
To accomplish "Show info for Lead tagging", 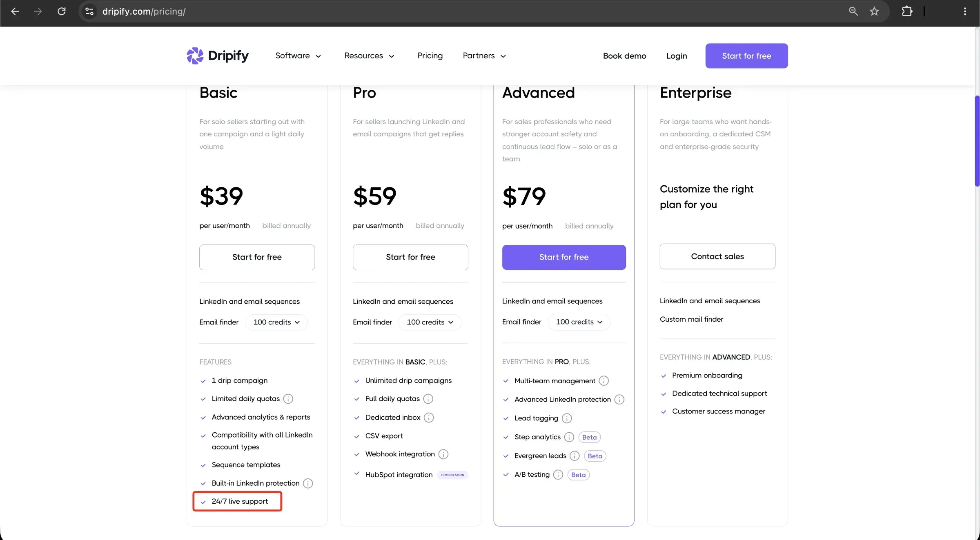I will coord(567,418).
